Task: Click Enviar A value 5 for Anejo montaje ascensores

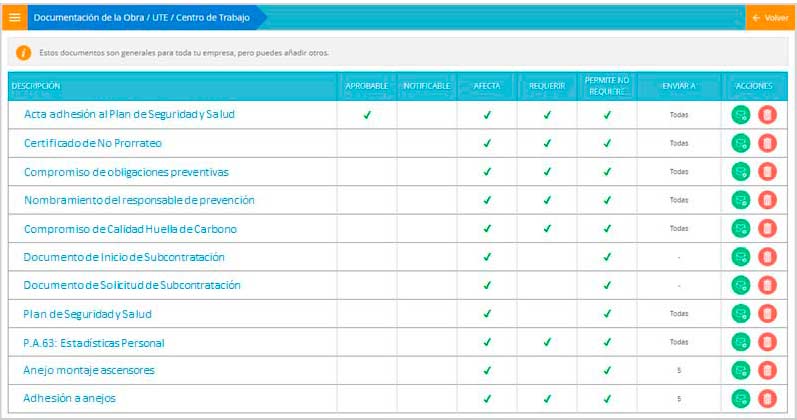Action: coord(679,371)
